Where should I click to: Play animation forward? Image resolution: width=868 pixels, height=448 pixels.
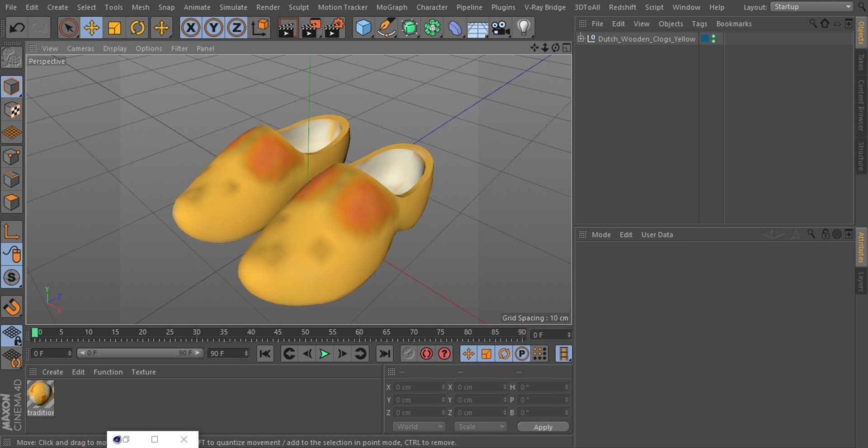324,354
